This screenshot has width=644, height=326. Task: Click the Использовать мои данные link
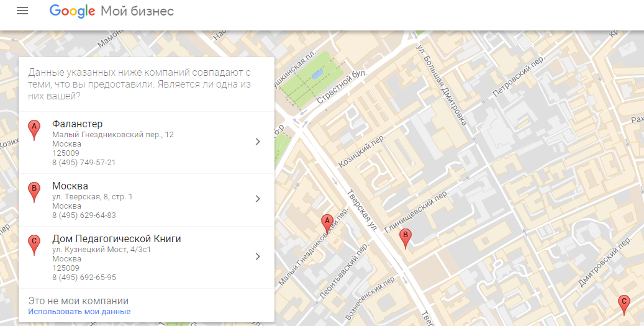[79, 312]
